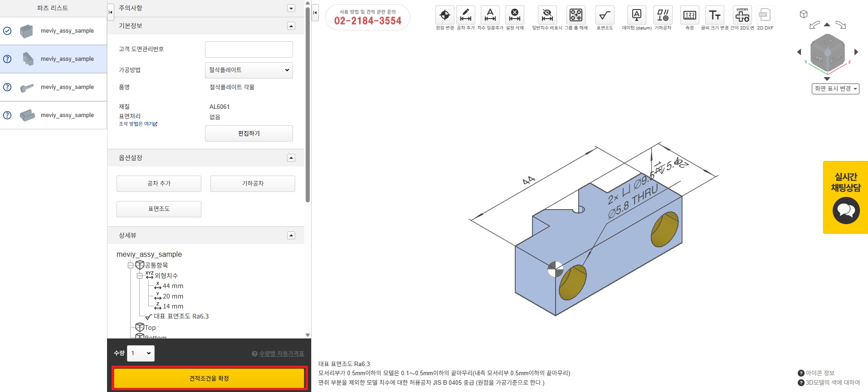Collapse the 옵션설정 section
868x392 pixels.
(291, 158)
